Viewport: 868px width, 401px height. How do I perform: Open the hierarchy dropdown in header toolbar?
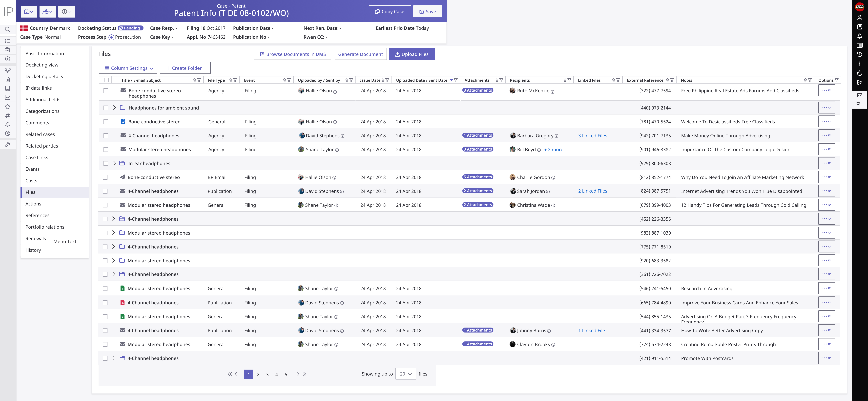click(x=47, y=11)
